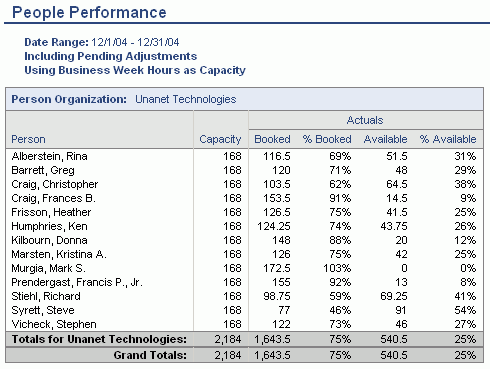Image resolution: width=490 pixels, height=369 pixels.
Task: Click Murgia, Mark S. name
Action: [x=48, y=268]
